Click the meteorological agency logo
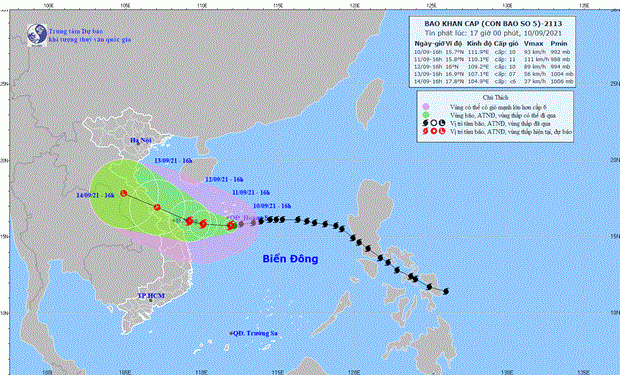Image resolution: width=620 pixels, height=375 pixels. pos(37,35)
